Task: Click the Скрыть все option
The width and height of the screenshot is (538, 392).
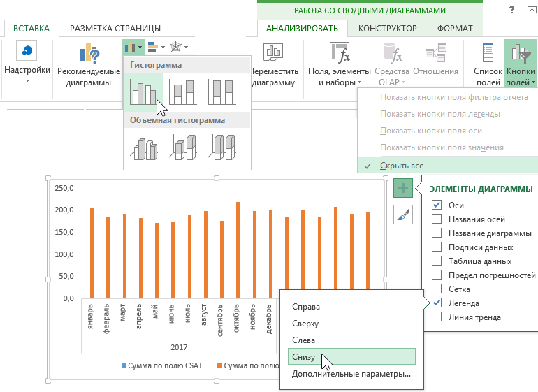Action: click(402, 166)
